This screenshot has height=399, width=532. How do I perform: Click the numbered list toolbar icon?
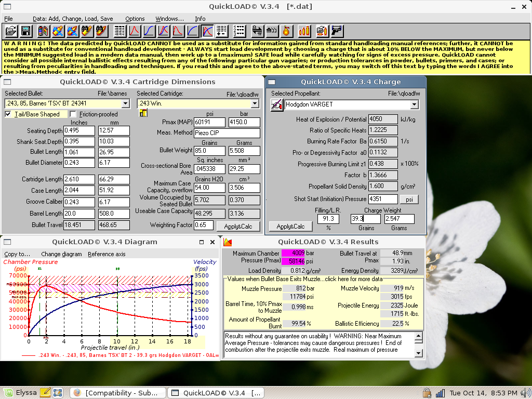coord(239,31)
